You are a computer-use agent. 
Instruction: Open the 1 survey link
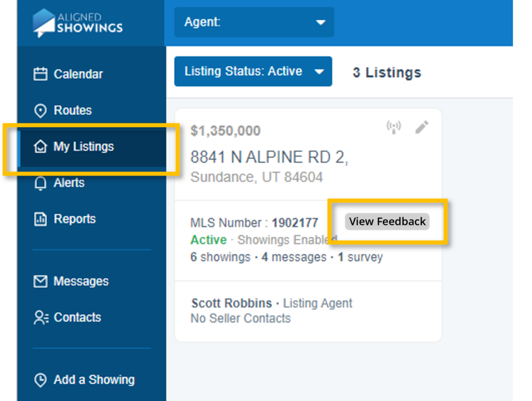(360, 257)
